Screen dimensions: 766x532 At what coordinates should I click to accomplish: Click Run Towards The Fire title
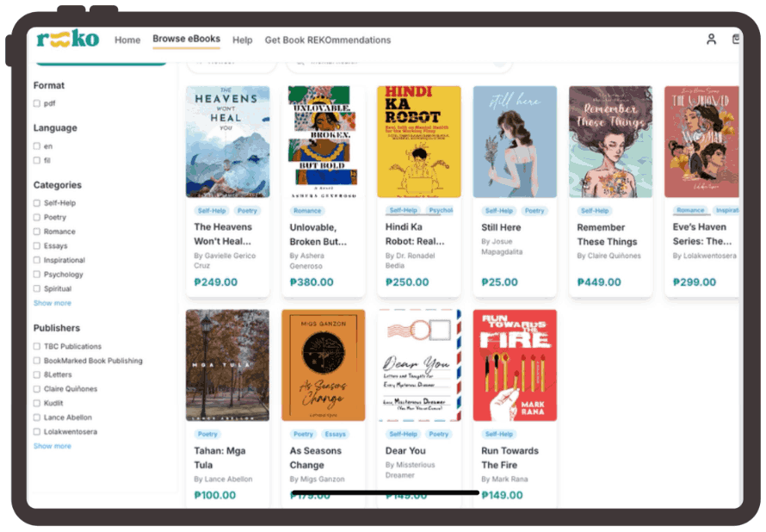[510, 458]
